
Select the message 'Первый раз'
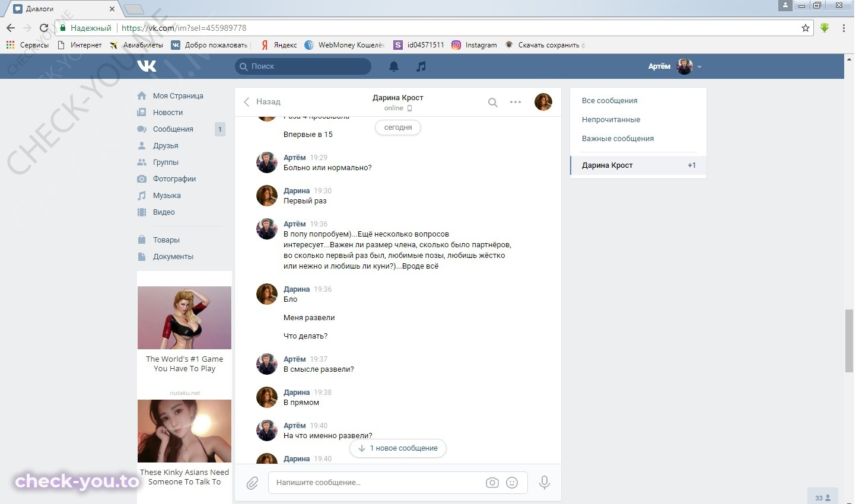click(x=305, y=201)
